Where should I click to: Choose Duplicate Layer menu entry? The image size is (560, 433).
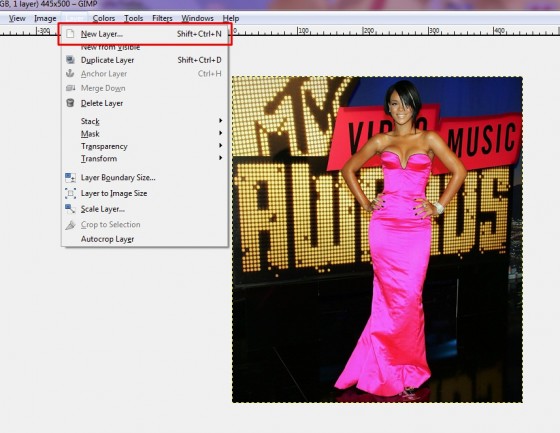145,60
